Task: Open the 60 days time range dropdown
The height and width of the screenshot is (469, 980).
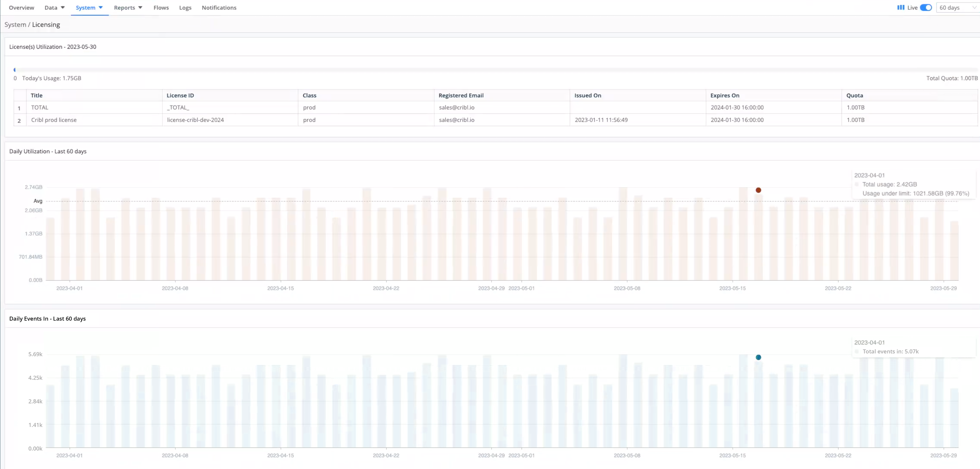Action: tap(957, 8)
